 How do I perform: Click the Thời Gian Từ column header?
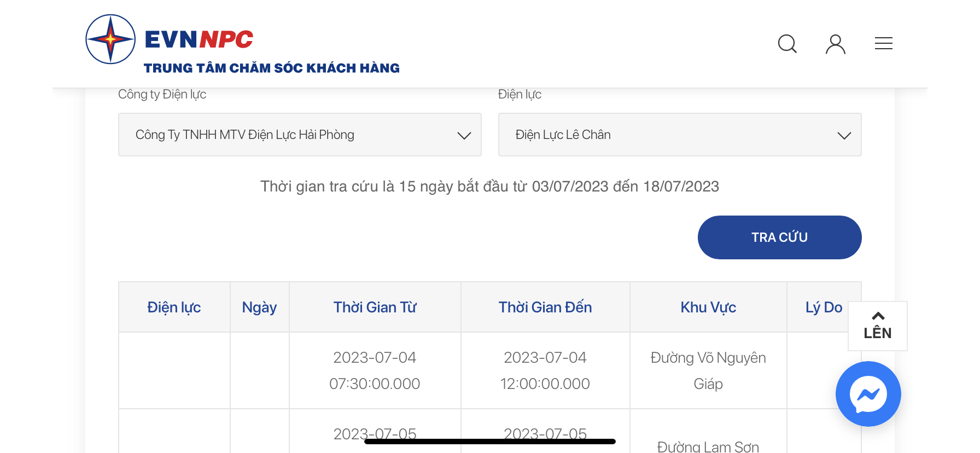pyautogui.click(x=375, y=307)
